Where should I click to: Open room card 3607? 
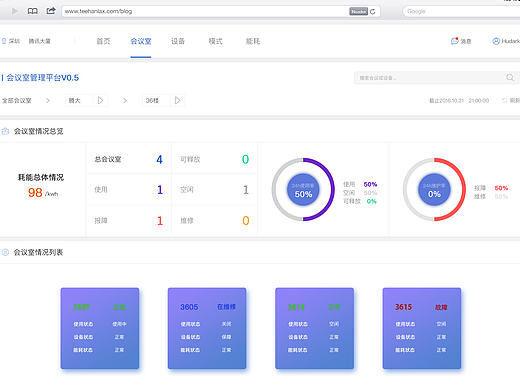point(100,328)
